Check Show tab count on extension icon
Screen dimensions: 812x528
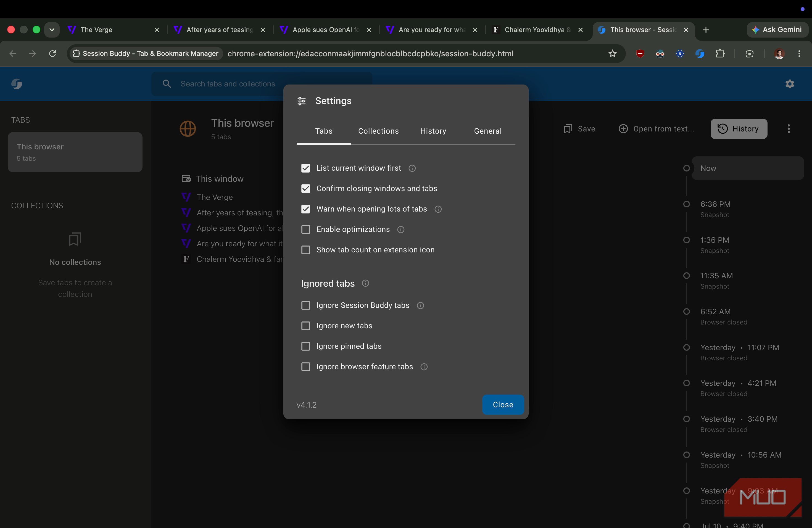(306, 250)
